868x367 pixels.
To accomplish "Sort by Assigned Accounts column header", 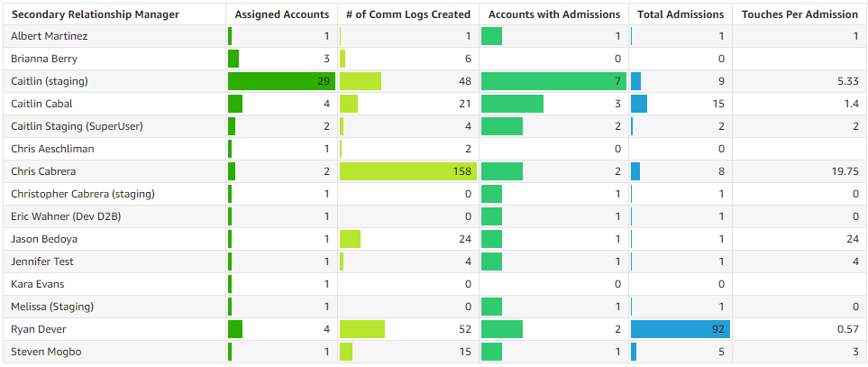I will [x=280, y=14].
